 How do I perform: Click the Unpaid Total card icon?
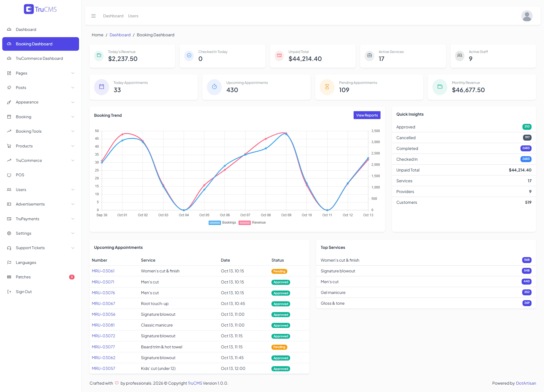(279, 56)
